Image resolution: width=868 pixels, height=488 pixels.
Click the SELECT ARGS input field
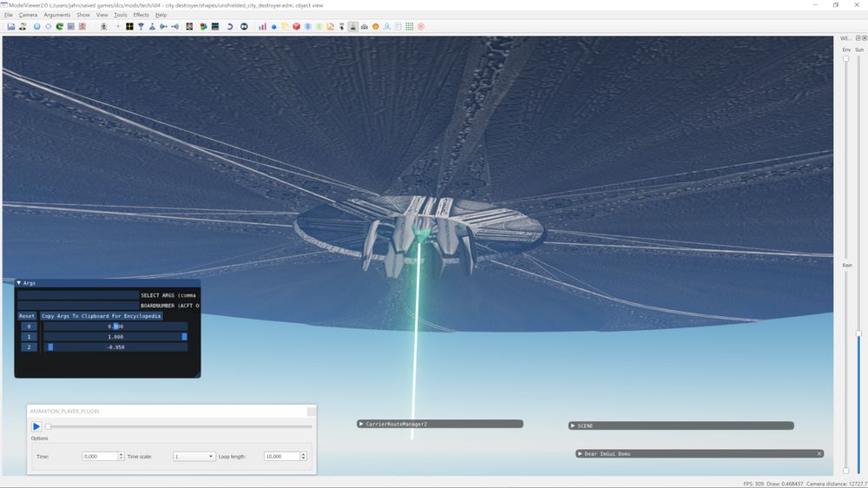click(78, 295)
